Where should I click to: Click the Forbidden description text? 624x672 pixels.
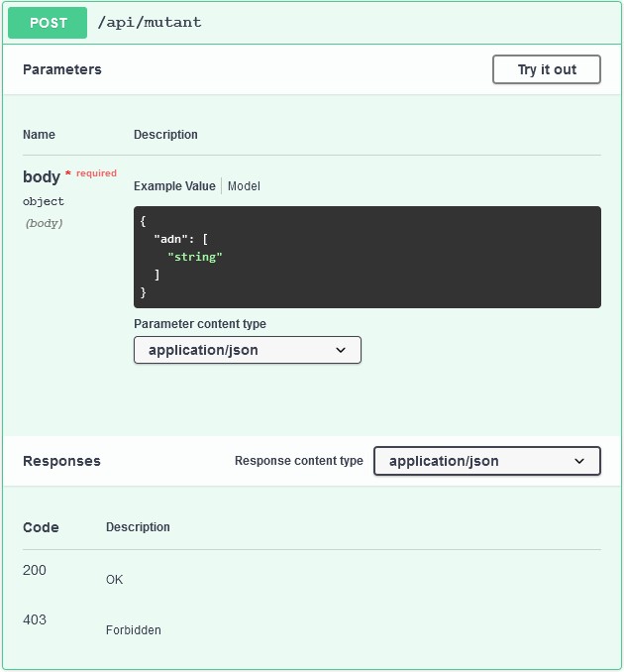point(133,630)
